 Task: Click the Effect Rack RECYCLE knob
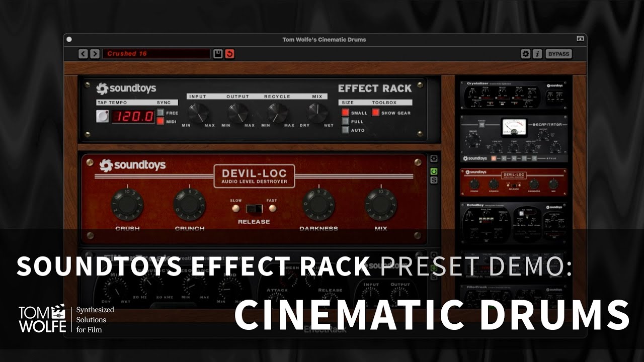277,113
